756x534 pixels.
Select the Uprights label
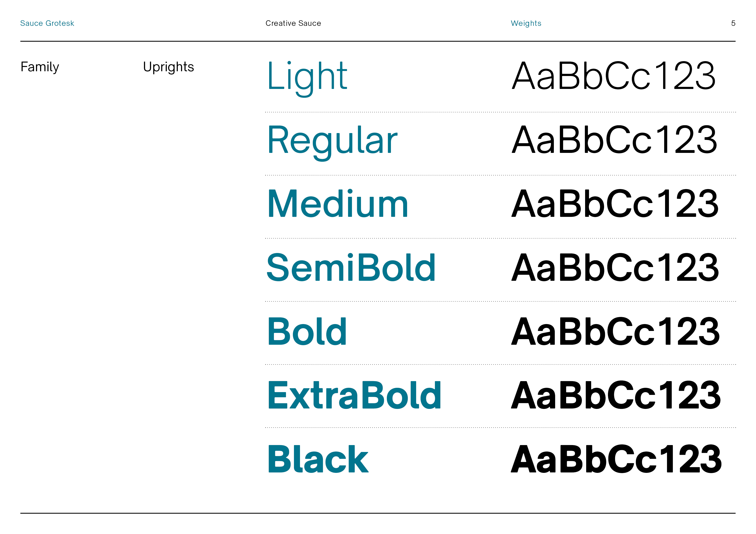[x=168, y=67]
